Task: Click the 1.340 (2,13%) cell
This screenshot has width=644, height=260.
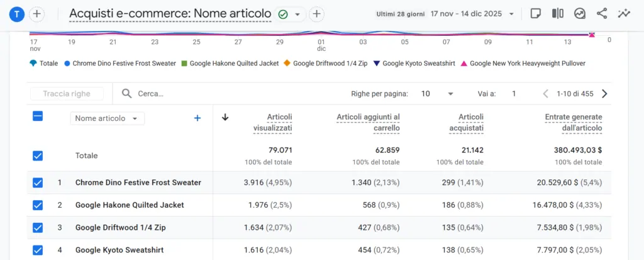Action: pos(377,182)
